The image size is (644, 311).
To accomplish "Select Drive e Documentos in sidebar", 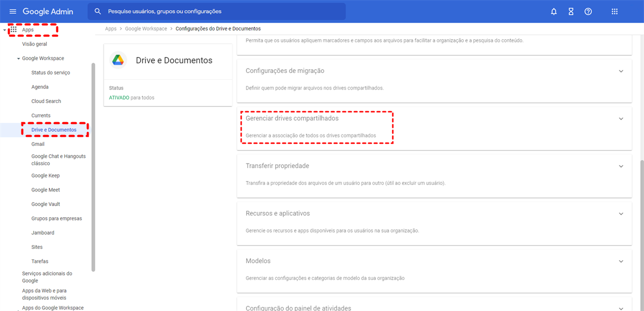I will pyautogui.click(x=54, y=130).
